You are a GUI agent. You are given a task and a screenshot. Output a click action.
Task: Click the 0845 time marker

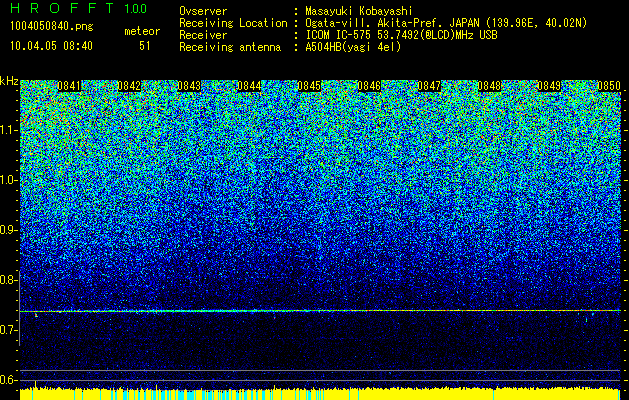pos(309,86)
